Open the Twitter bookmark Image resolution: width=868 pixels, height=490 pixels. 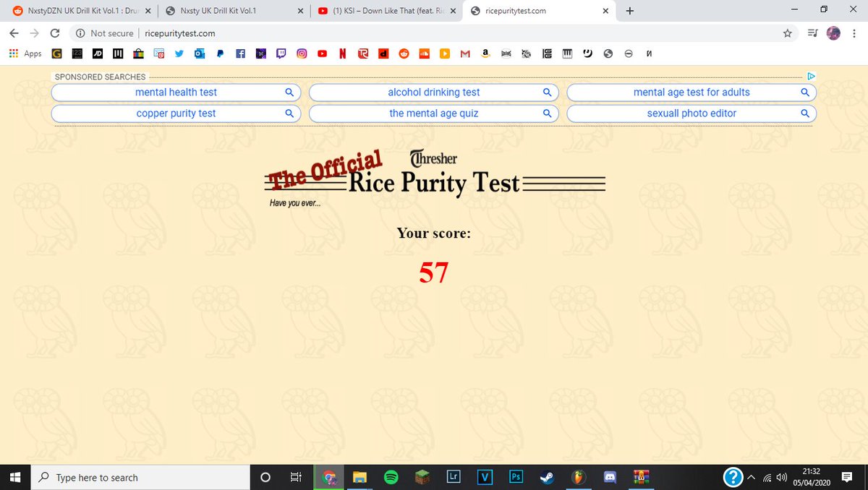[179, 53]
